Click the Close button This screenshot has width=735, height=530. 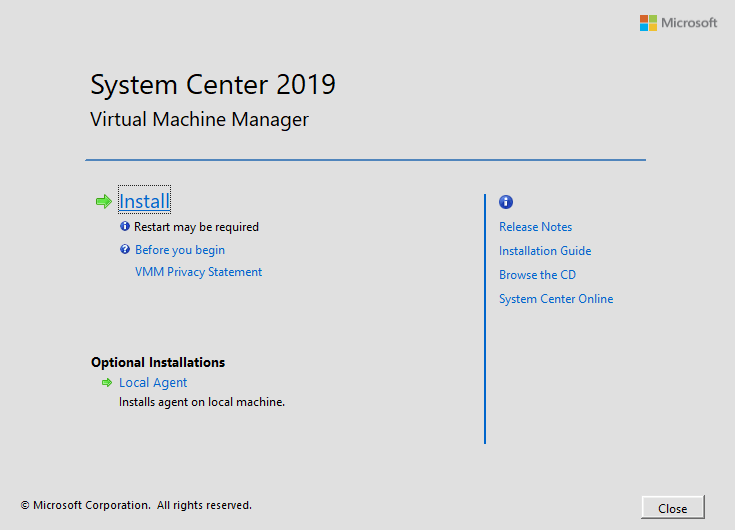pyautogui.click(x=673, y=508)
